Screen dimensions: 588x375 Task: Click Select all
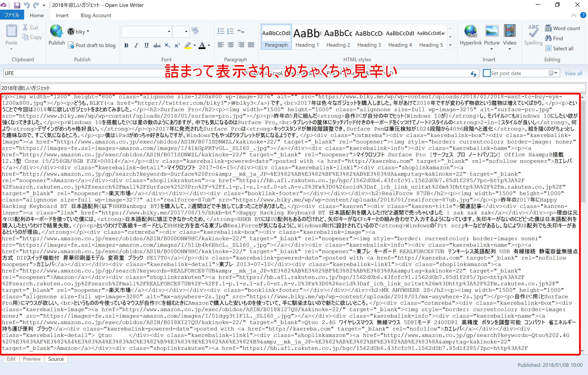pyautogui.click(x=559, y=48)
